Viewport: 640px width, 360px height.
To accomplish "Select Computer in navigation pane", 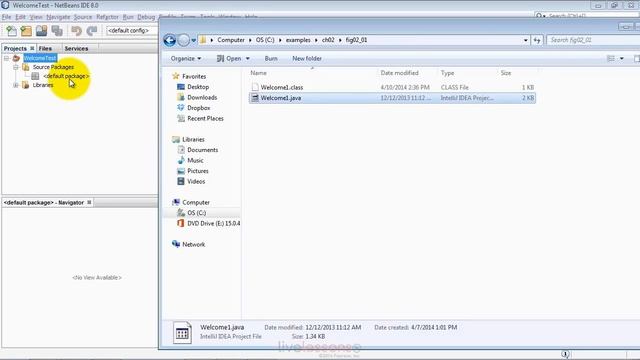I will click(196, 202).
